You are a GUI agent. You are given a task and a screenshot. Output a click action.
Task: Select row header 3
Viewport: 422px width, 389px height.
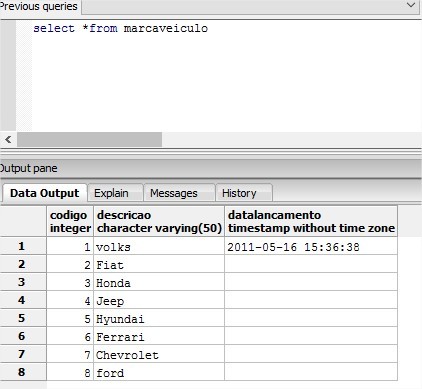point(23,282)
